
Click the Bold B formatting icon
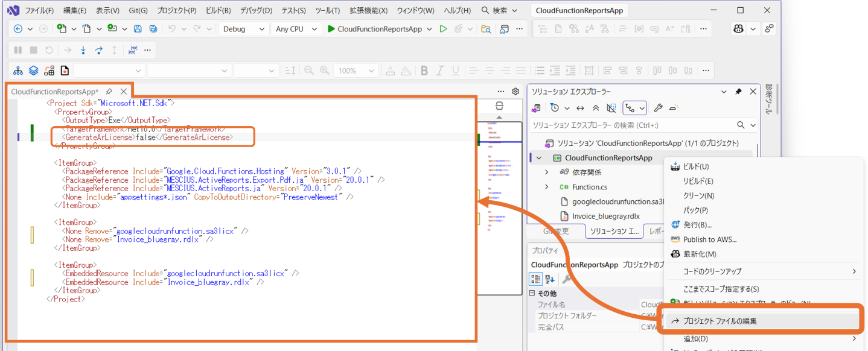click(x=424, y=71)
